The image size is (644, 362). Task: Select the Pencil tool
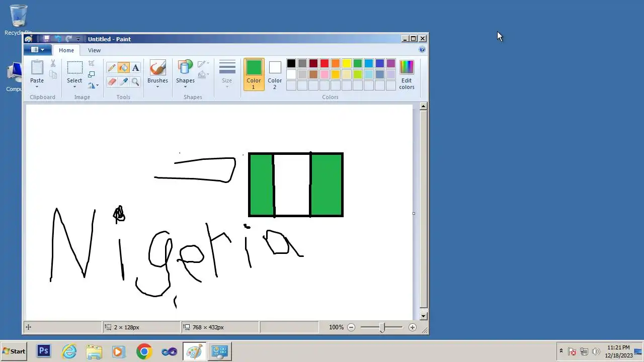(112, 68)
